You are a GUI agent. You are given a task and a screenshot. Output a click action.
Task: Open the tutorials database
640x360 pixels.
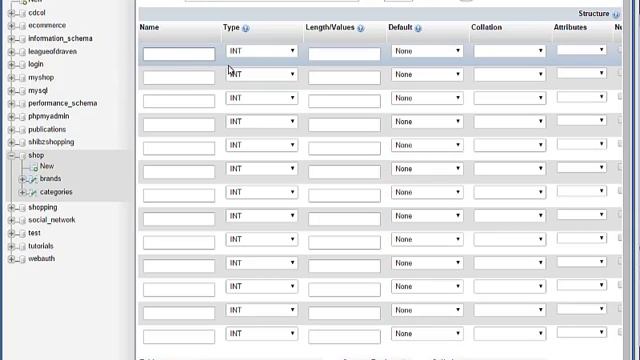40,246
